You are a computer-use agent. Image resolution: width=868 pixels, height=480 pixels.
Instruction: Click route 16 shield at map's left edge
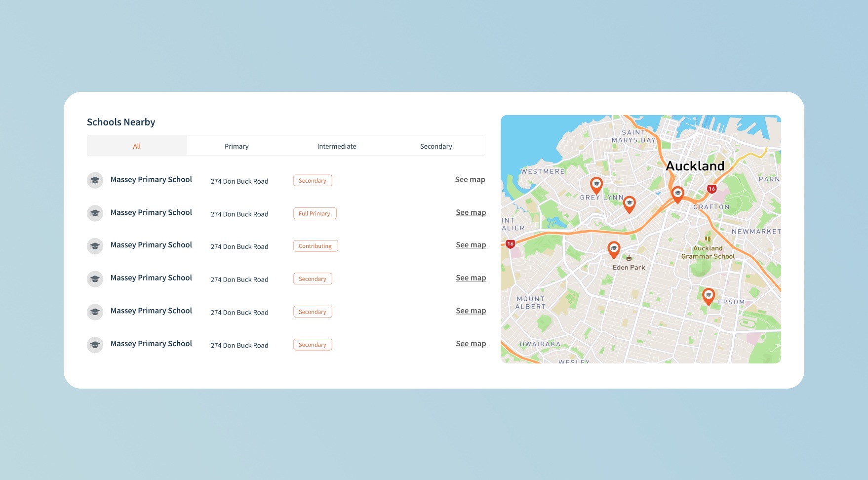coord(511,244)
